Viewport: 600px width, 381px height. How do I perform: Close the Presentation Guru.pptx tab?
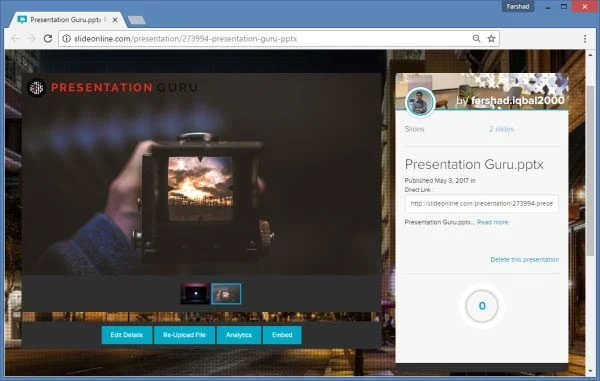[x=115, y=20]
